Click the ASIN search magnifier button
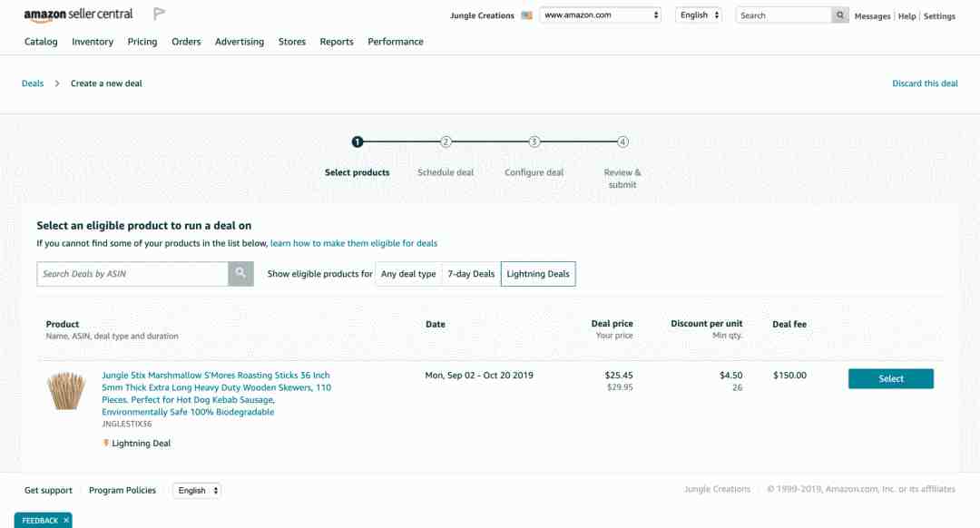 tap(240, 274)
